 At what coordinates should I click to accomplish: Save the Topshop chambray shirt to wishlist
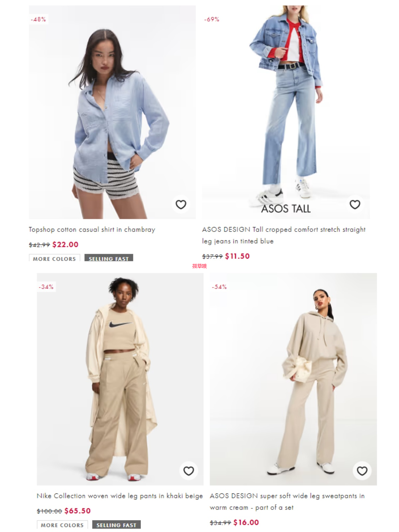click(181, 204)
